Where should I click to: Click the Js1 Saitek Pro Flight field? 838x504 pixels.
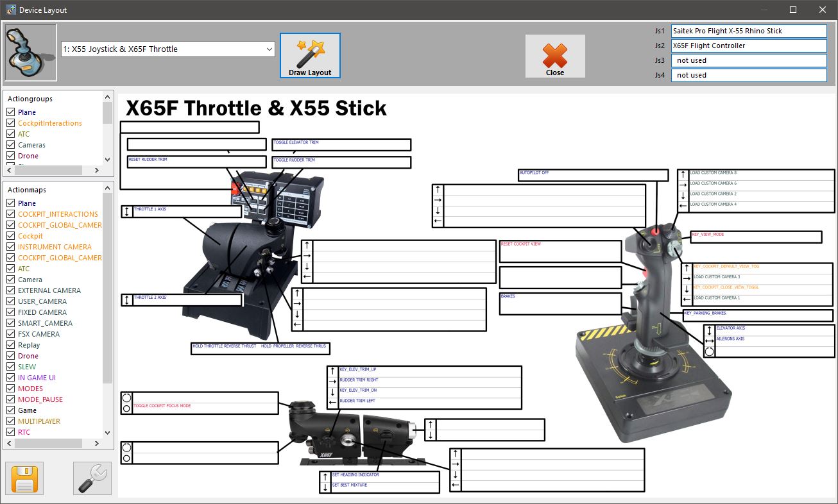pyautogui.click(x=749, y=31)
